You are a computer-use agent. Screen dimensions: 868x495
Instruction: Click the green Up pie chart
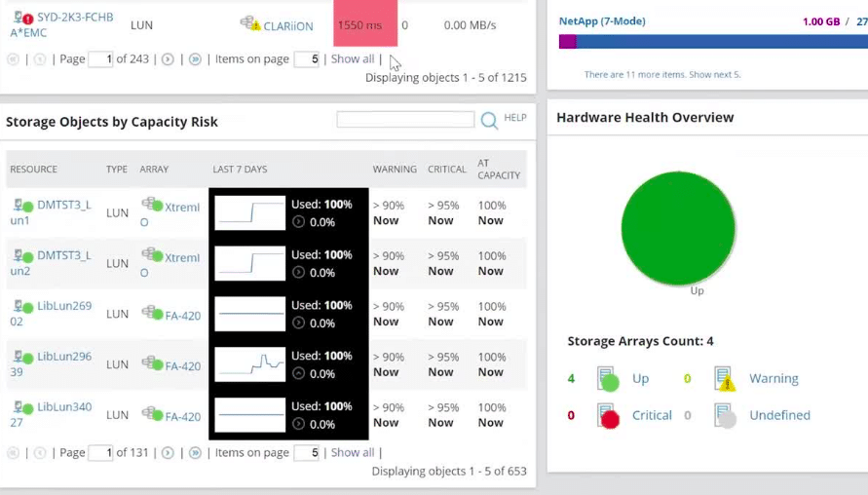pyautogui.click(x=678, y=228)
